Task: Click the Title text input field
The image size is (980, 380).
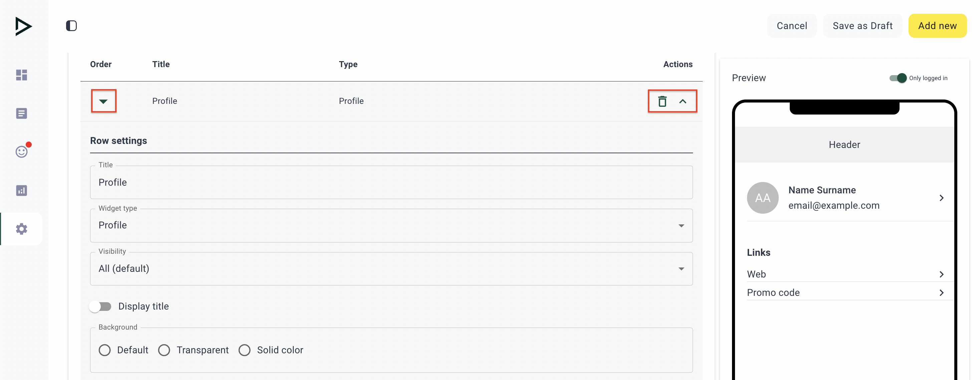Action: [x=391, y=182]
